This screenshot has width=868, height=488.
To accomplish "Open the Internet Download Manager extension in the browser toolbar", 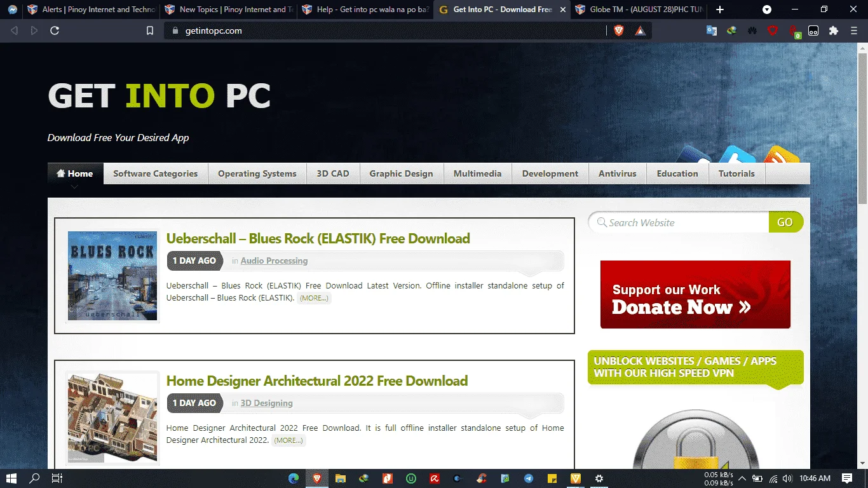I will [x=732, y=30].
